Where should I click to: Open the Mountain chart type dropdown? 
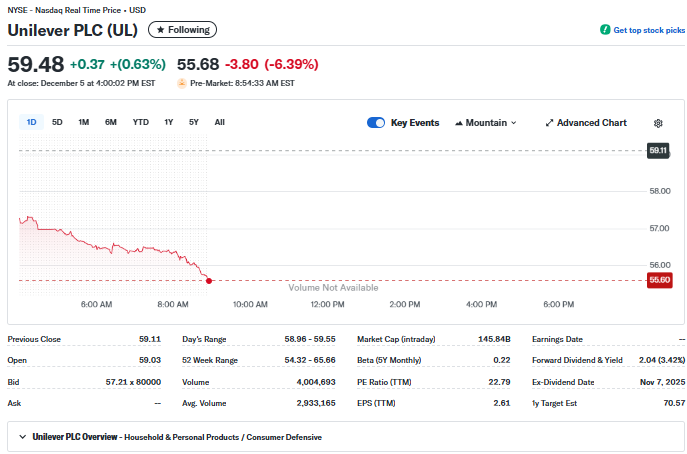coord(485,123)
